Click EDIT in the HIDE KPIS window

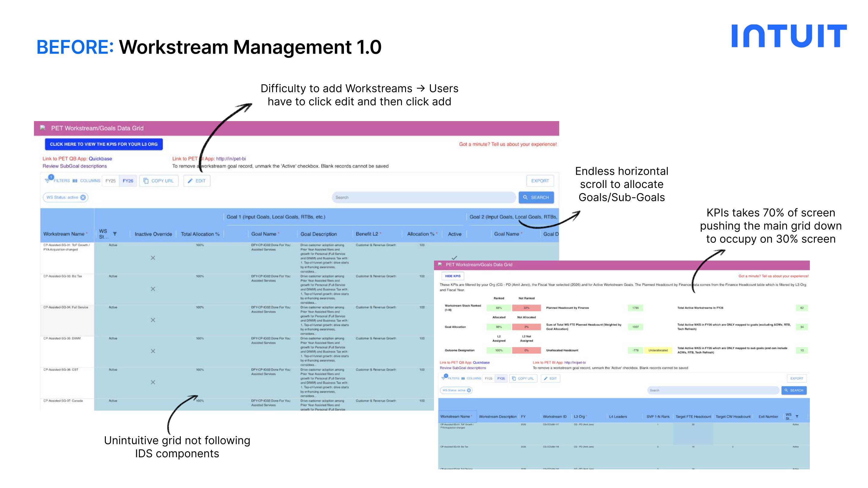click(x=550, y=379)
